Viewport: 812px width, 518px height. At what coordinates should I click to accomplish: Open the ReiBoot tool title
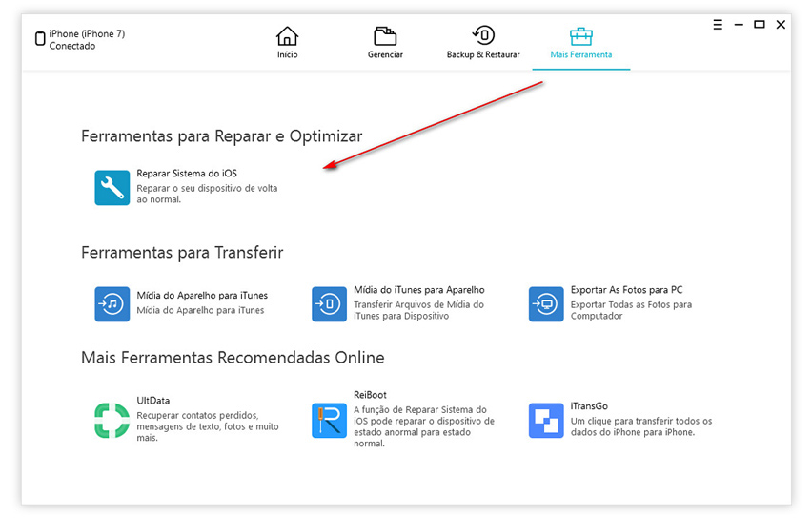(x=370, y=395)
